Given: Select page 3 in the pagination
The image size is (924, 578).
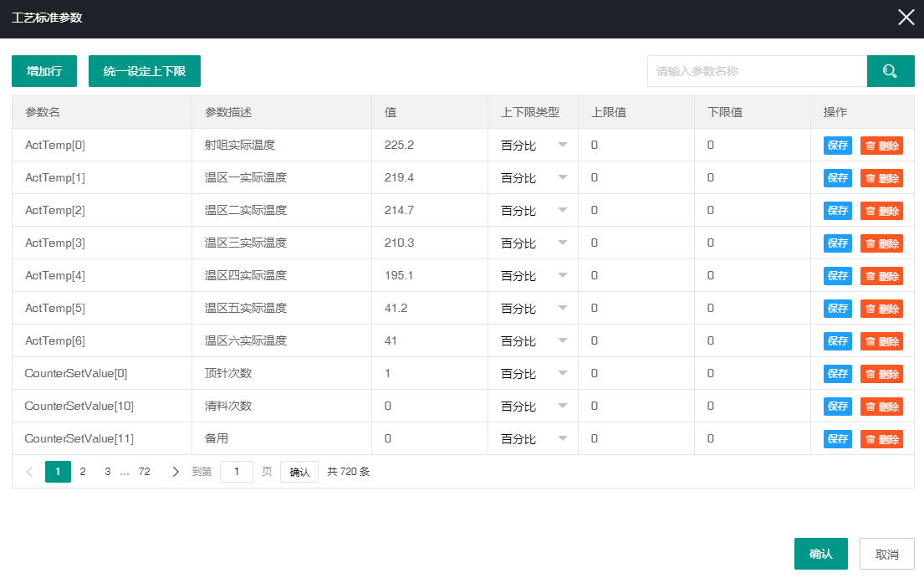Looking at the screenshot, I should coord(107,471).
